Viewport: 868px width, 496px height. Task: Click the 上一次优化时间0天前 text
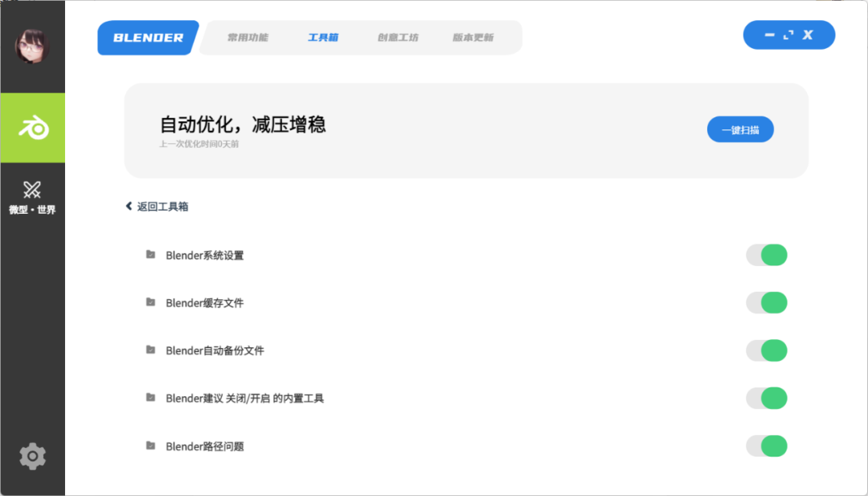pyautogui.click(x=199, y=144)
